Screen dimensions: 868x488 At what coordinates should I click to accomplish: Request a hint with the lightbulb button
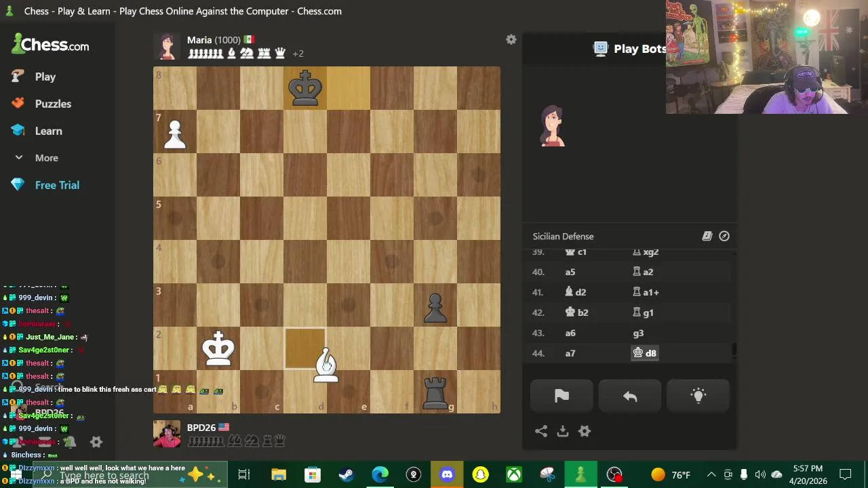698,396
